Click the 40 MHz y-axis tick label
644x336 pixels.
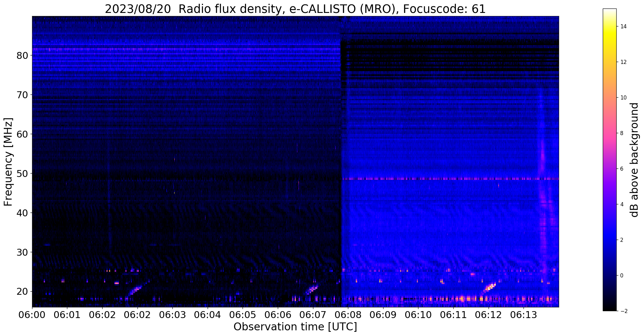click(22, 213)
